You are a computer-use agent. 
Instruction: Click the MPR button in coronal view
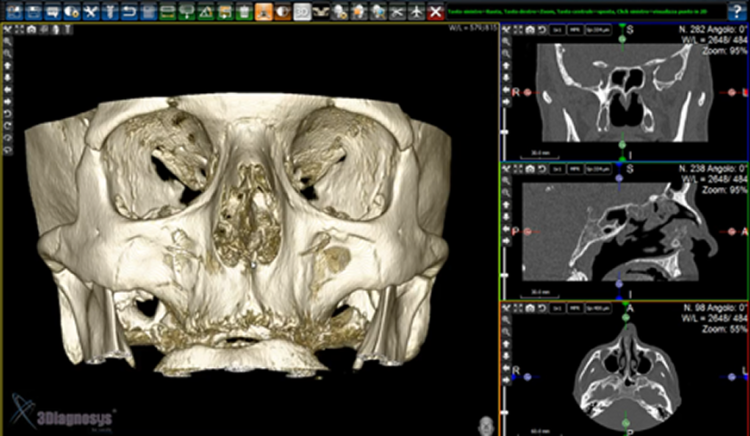pyautogui.click(x=574, y=30)
